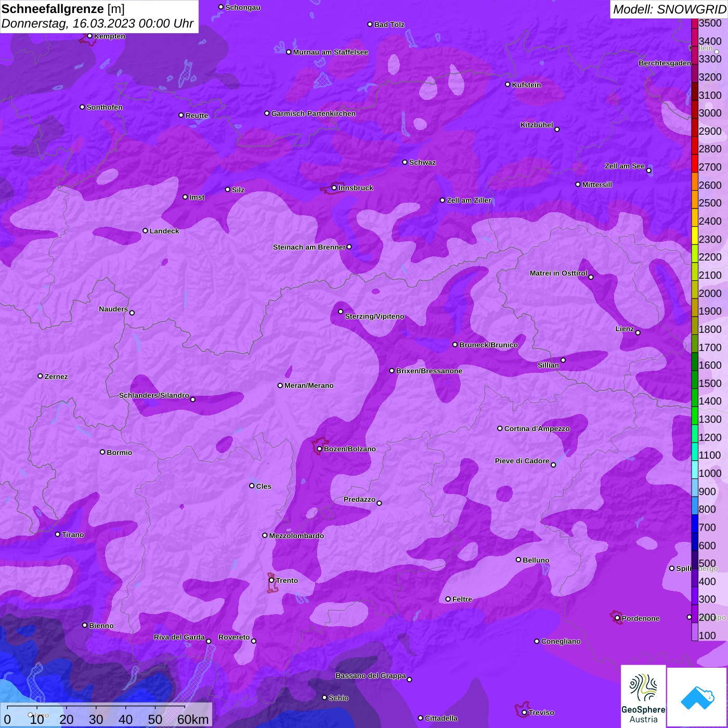
Task: Select the Zernez label
Action: pyautogui.click(x=56, y=376)
